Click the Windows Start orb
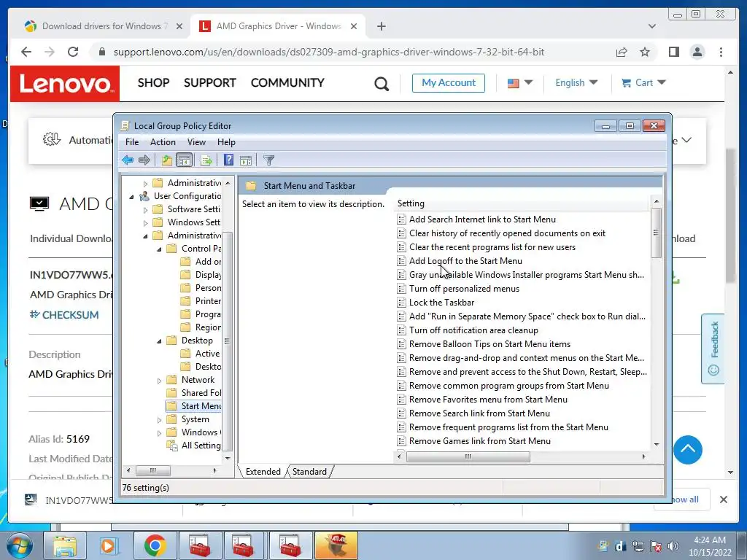 click(x=20, y=545)
